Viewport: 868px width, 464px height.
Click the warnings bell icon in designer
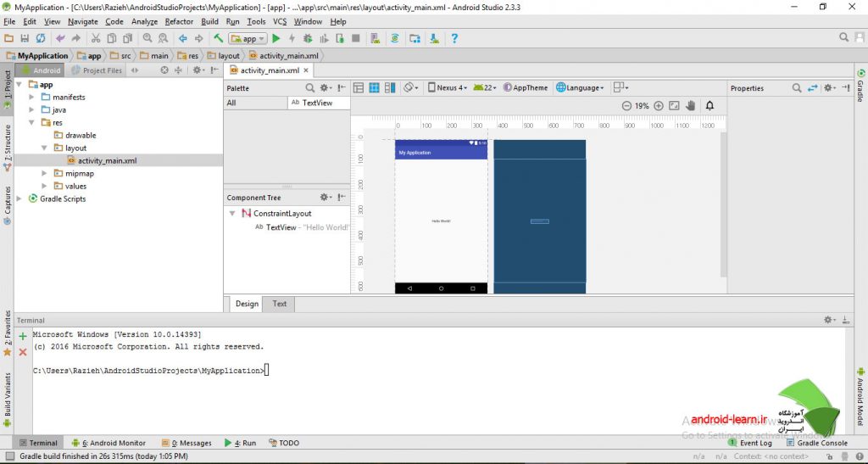click(x=709, y=106)
